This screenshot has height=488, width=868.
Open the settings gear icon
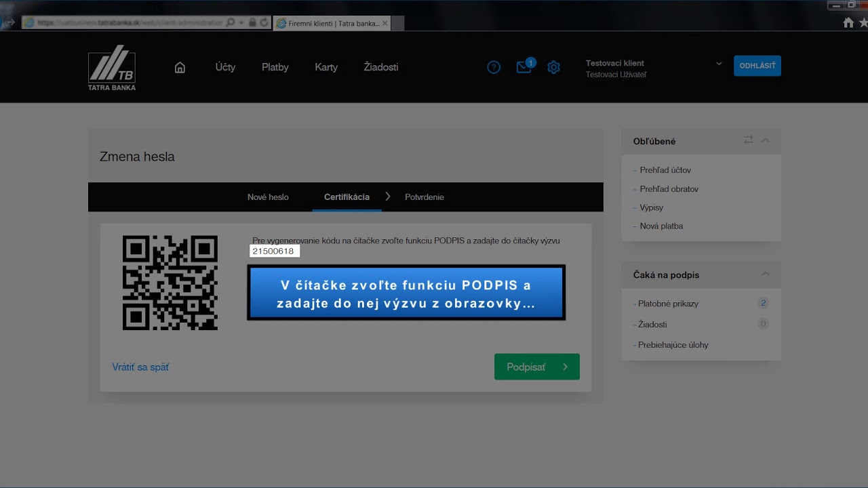[x=553, y=67]
